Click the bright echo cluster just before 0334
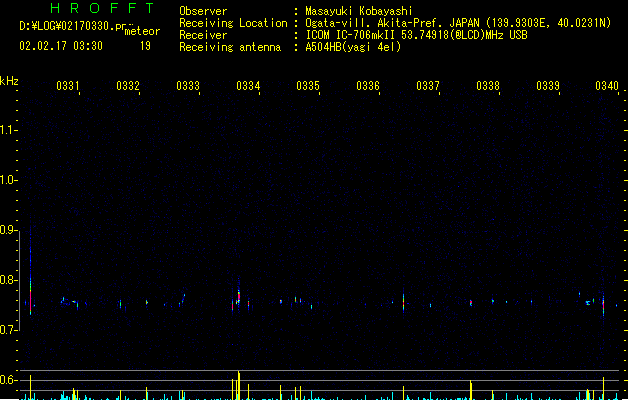 (x=238, y=296)
